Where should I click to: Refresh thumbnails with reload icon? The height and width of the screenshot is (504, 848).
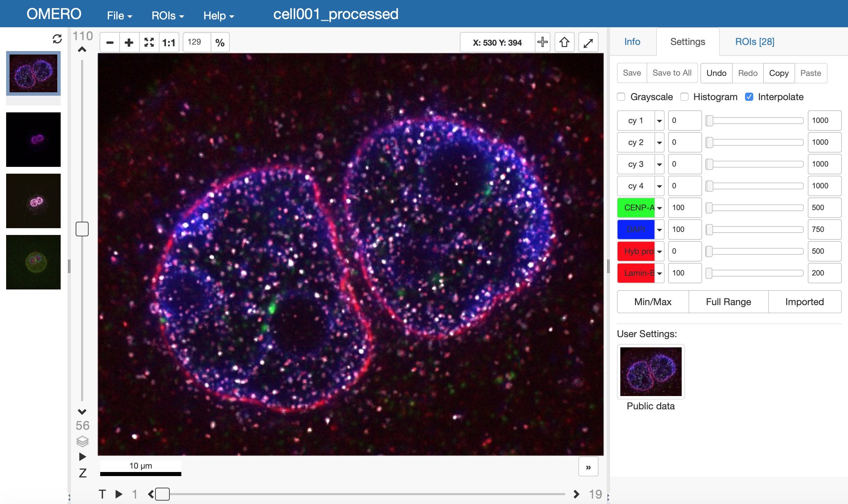[x=57, y=39]
